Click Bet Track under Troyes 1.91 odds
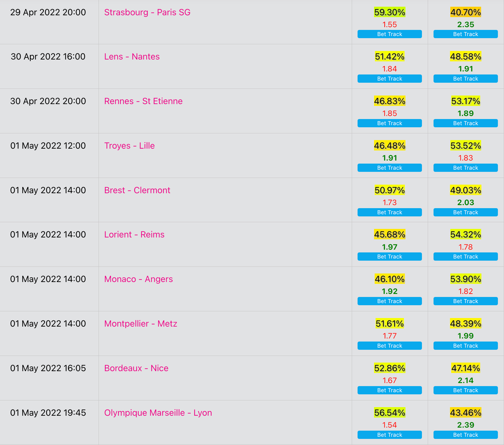This screenshot has width=504, height=445. (x=390, y=168)
